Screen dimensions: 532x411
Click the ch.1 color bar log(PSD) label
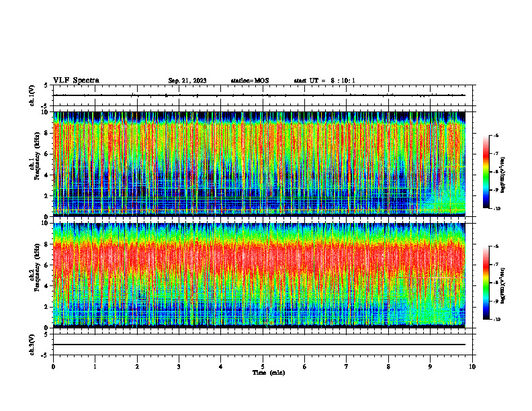pyautogui.click(x=503, y=175)
